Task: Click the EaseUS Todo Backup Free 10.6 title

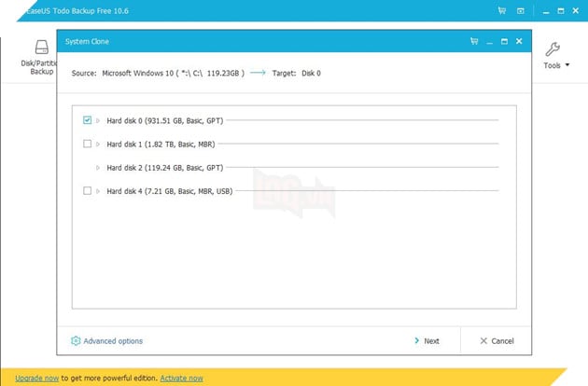Action: click(x=77, y=11)
